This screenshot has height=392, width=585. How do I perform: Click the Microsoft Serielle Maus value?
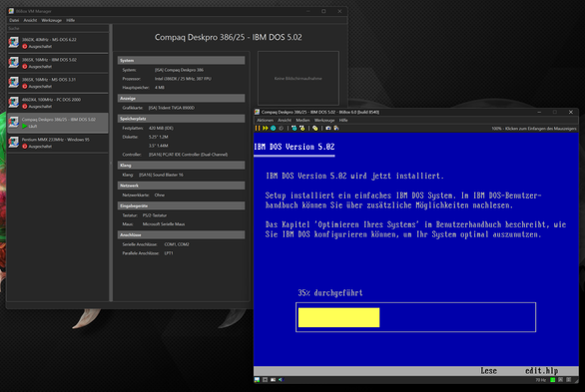point(164,224)
